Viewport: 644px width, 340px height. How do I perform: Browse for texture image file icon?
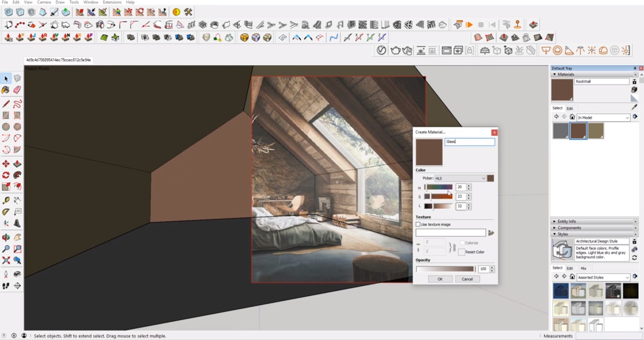tap(491, 233)
